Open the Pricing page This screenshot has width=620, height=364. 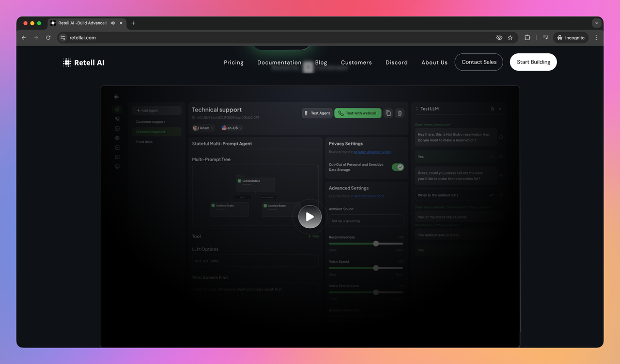click(x=234, y=62)
